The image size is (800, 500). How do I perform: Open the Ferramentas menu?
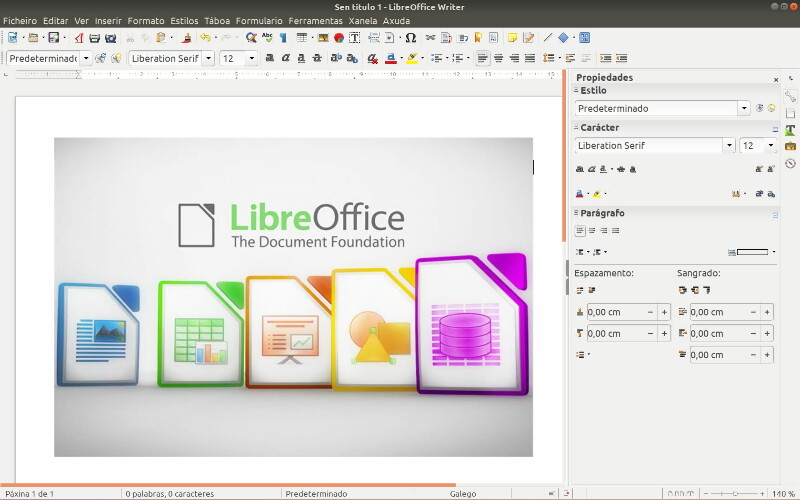click(315, 20)
